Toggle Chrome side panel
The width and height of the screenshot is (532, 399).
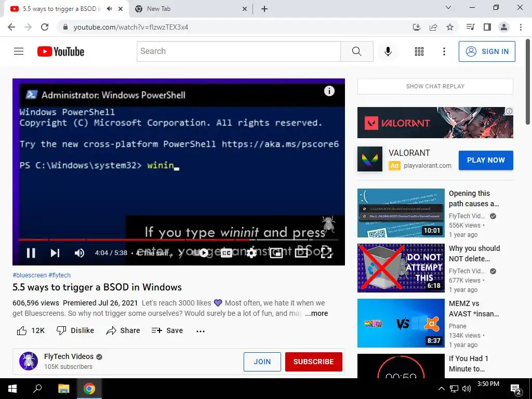(487, 27)
